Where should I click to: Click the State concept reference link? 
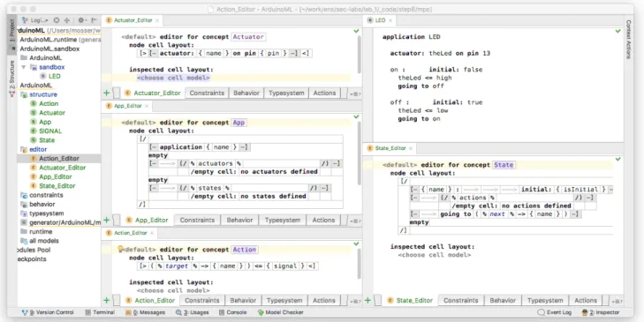504,165
